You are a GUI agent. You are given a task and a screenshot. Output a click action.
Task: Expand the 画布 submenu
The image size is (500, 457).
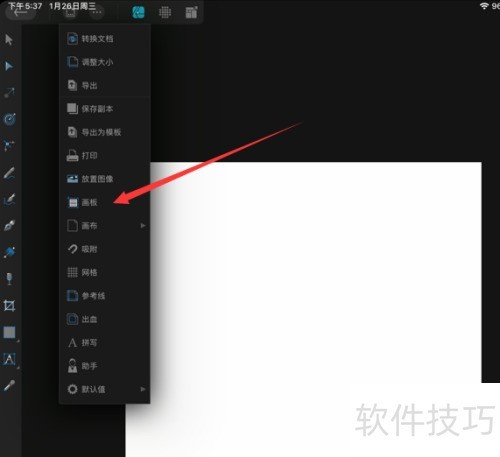coord(105,226)
